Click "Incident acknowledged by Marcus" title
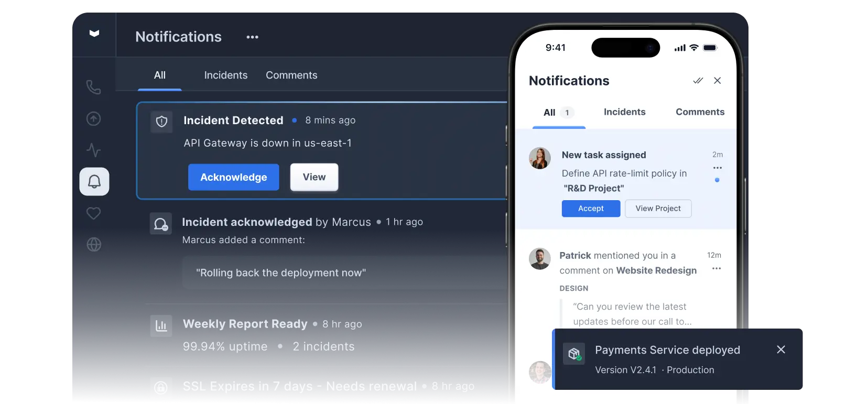Screen dimensions: 868x404 pyautogui.click(x=276, y=222)
